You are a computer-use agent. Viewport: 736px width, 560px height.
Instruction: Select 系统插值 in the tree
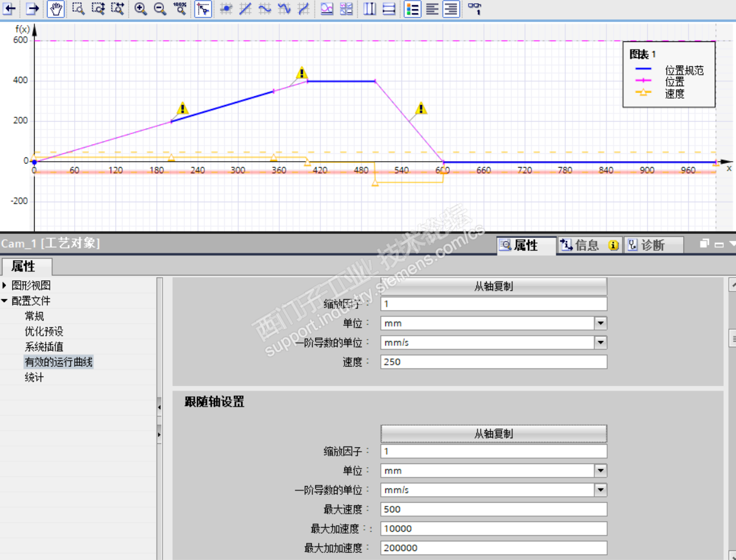coord(44,347)
